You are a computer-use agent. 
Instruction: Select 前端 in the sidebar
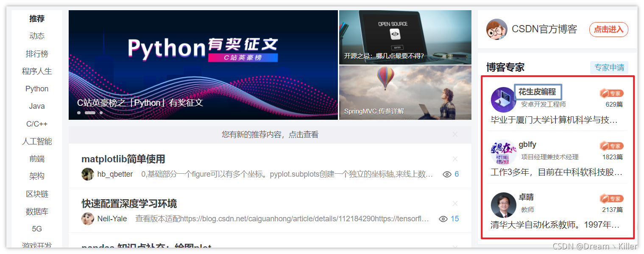click(x=37, y=159)
